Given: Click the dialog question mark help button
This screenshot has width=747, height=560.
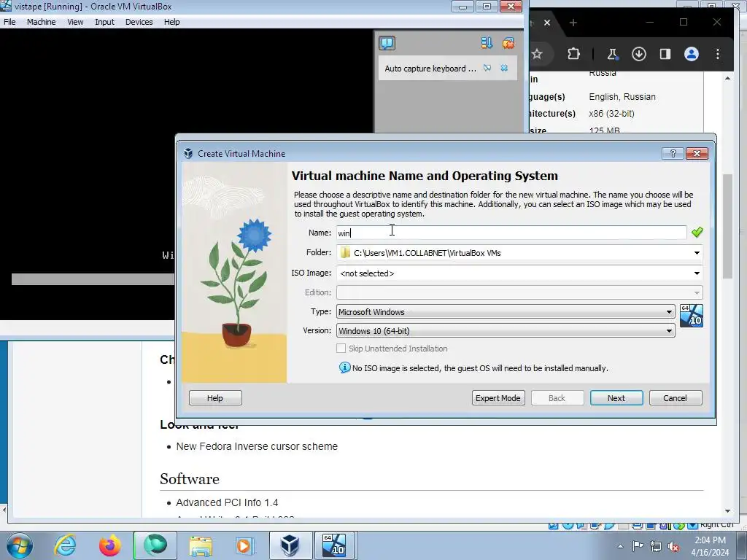Looking at the screenshot, I should click(673, 153).
